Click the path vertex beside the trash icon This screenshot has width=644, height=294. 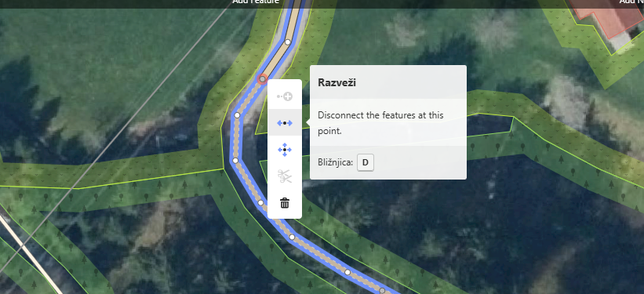(x=260, y=202)
